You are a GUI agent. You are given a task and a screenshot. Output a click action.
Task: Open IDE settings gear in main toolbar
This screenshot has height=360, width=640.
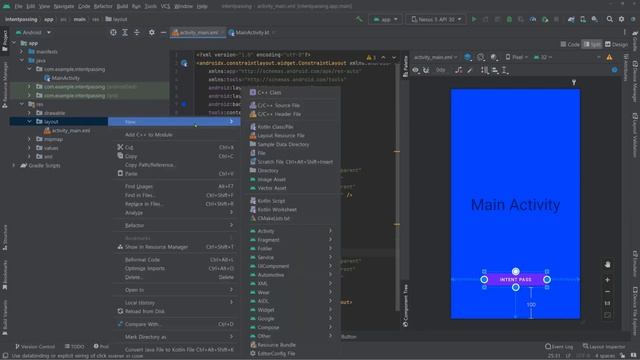621,19
